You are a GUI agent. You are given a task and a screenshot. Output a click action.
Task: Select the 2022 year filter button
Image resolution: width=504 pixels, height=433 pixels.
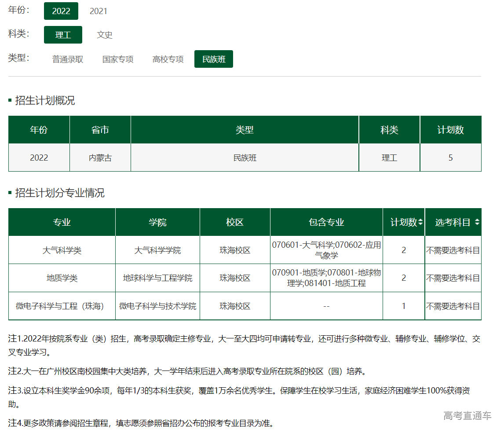(61, 11)
